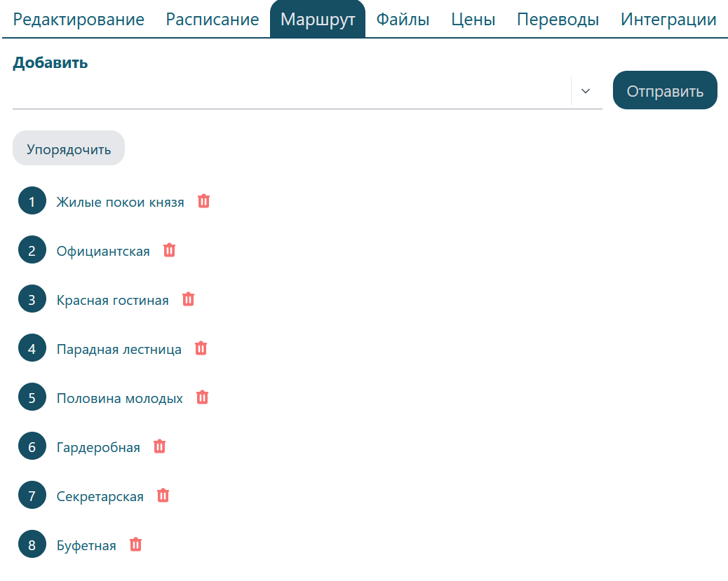
Task: Switch to the Файлы tab
Action: pos(403,20)
